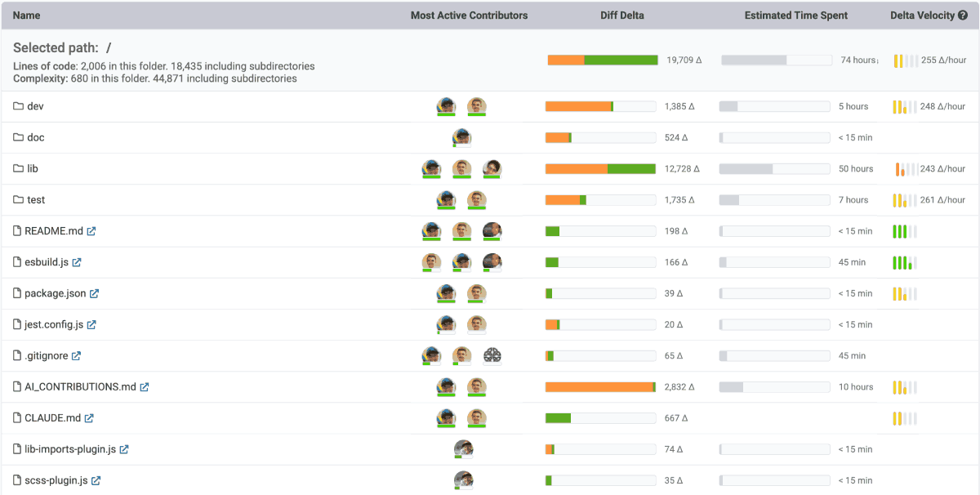The height and width of the screenshot is (495, 980).
Task: Click the scss-plugin.js external link icon
Action: pos(96,480)
